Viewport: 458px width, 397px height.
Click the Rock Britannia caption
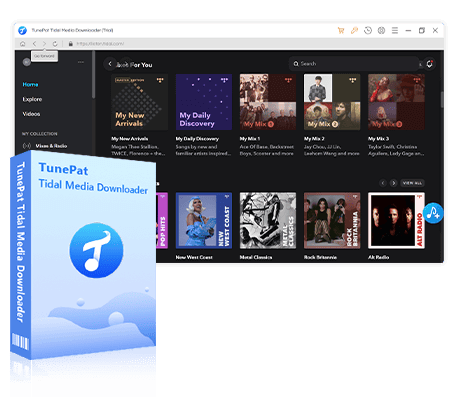click(320, 257)
